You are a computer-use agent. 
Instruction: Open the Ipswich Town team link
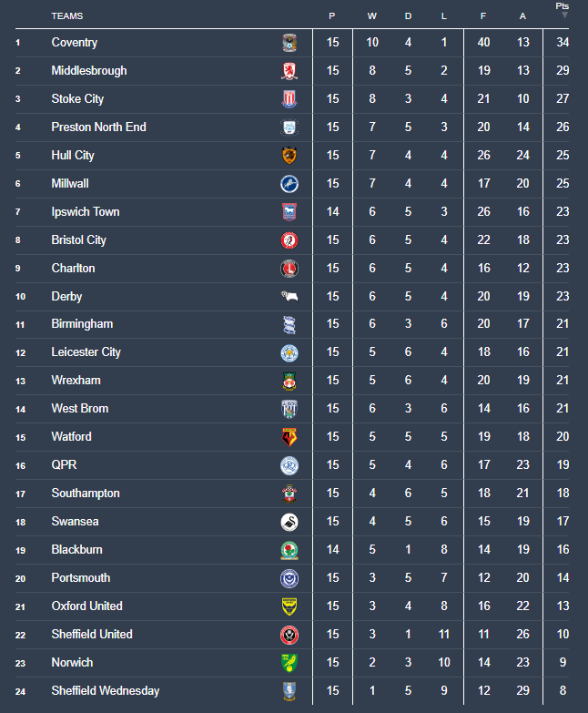86,212
